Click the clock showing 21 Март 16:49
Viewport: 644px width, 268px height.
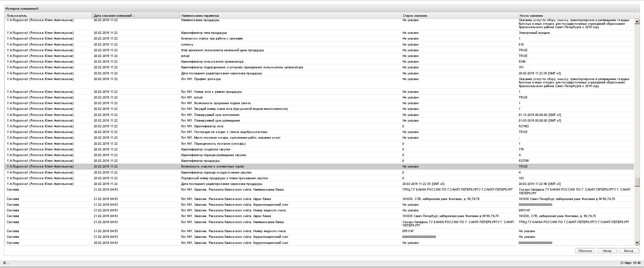point(630,263)
